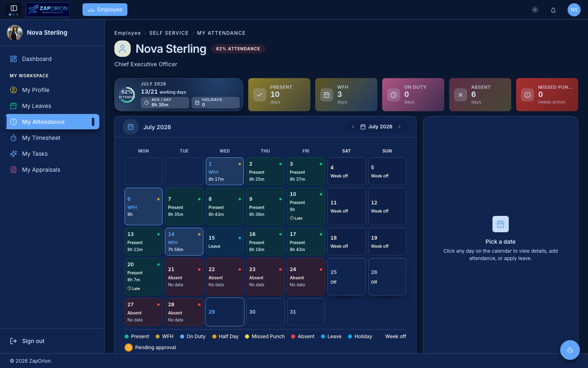Switch theme with the sun icon

coord(535,10)
